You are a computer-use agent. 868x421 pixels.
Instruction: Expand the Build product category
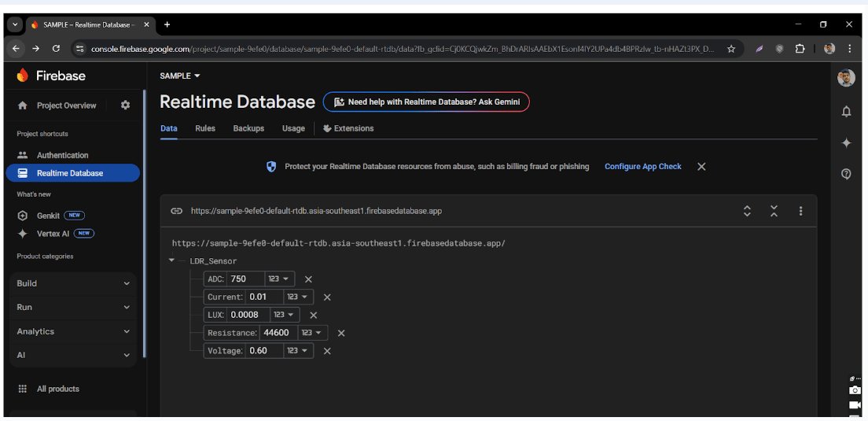73,283
